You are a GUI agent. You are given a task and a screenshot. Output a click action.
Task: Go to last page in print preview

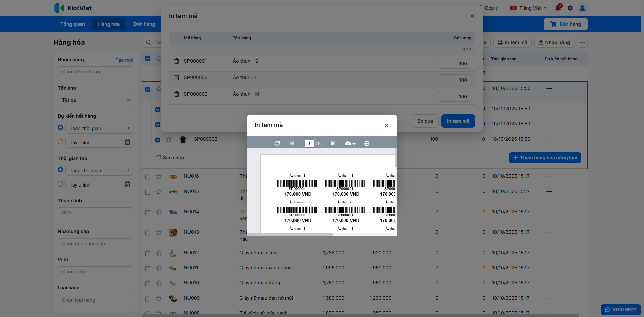[333, 143]
